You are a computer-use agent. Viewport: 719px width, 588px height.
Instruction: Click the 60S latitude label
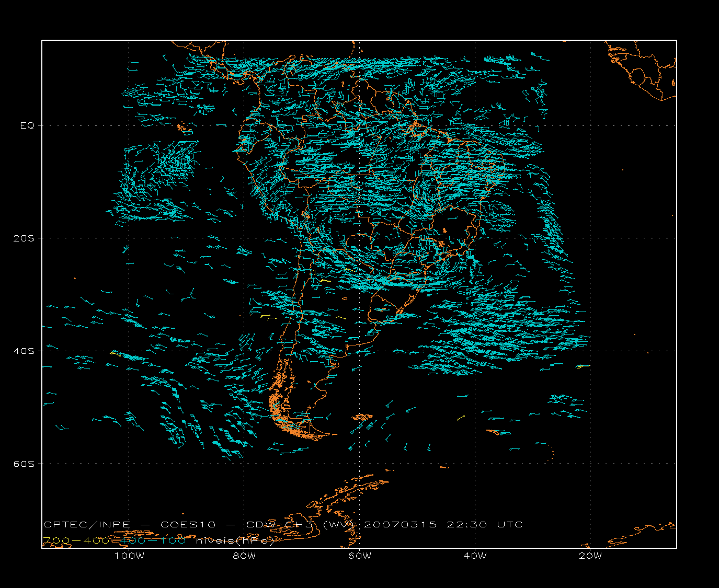coord(25,464)
